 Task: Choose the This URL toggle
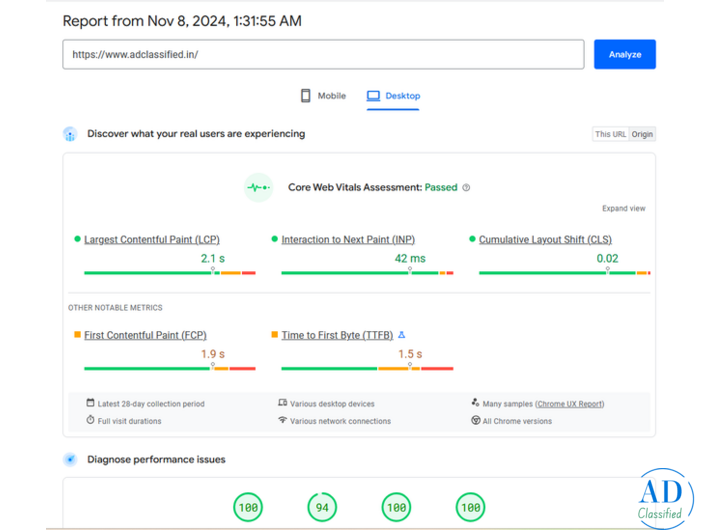pyautogui.click(x=610, y=134)
